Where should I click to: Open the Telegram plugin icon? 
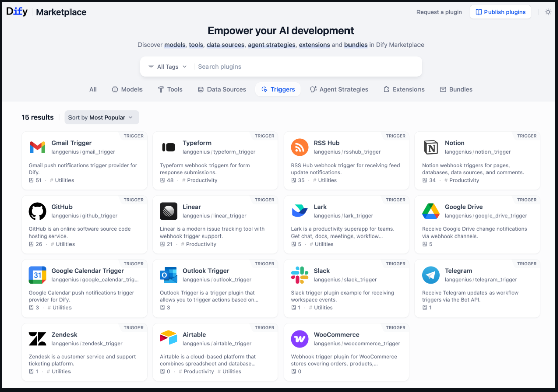point(431,275)
